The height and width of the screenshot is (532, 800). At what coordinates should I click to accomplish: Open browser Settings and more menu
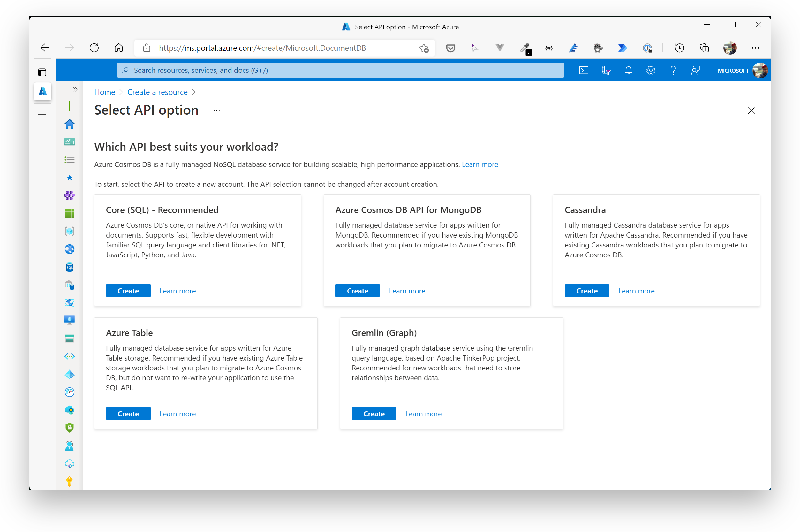(755, 48)
